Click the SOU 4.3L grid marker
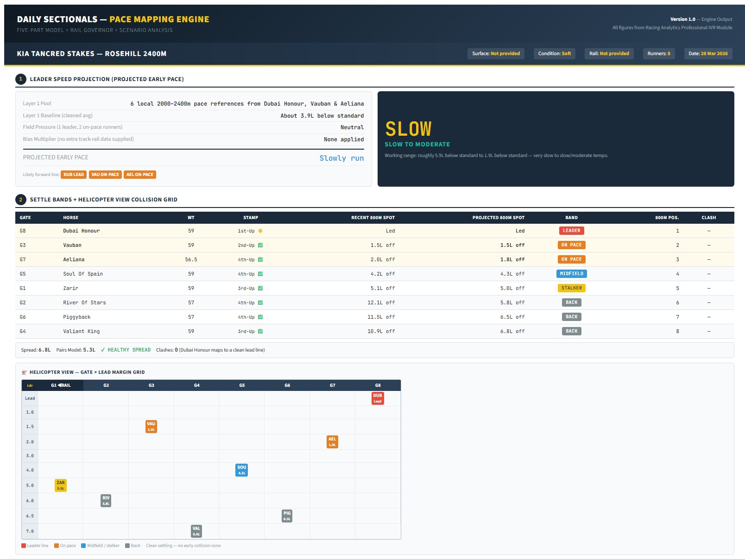Viewport: 745px width, 560px height. (x=241, y=470)
